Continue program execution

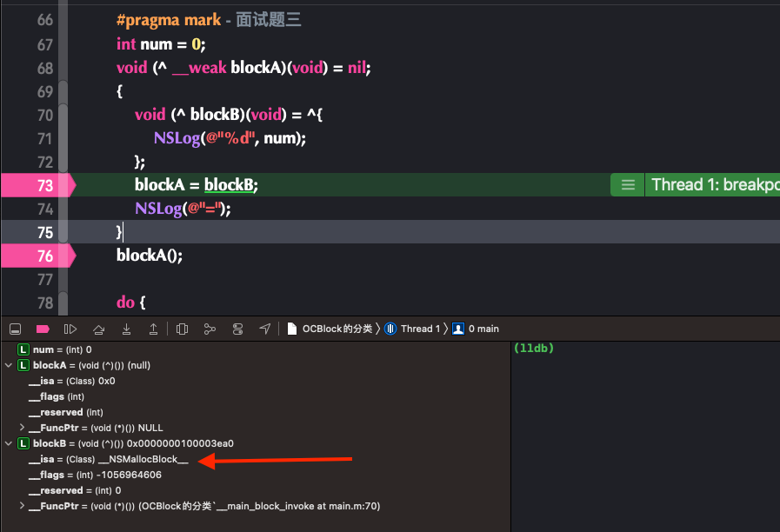point(70,329)
